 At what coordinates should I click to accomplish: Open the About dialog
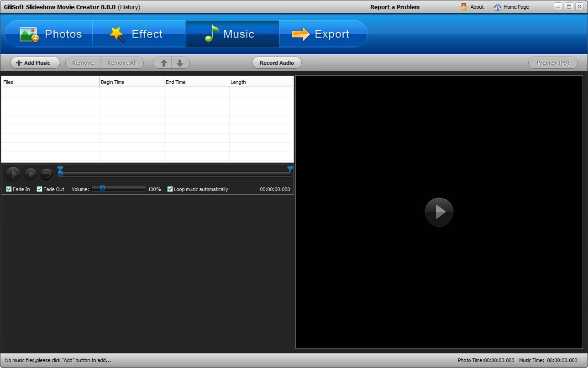click(x=472, y=7)
